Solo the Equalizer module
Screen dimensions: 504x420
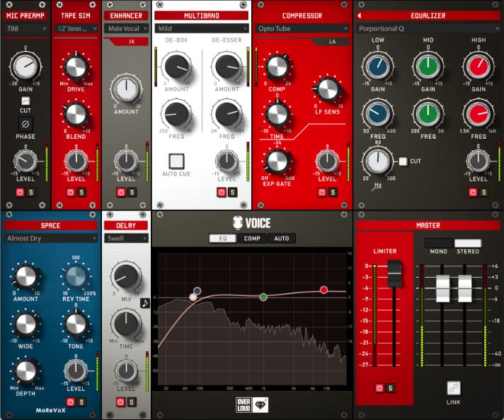point(483,193)
